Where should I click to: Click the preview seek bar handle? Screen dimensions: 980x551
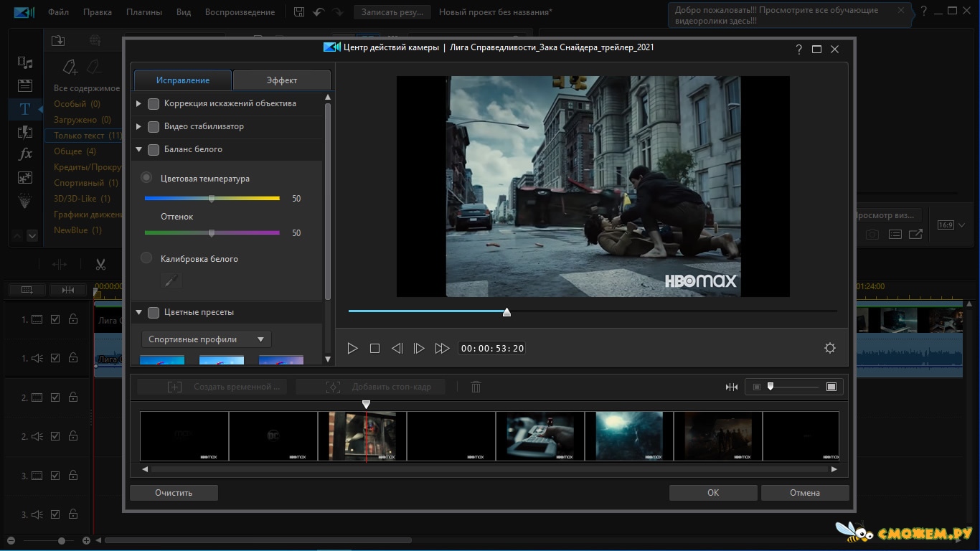pos(507,312)
